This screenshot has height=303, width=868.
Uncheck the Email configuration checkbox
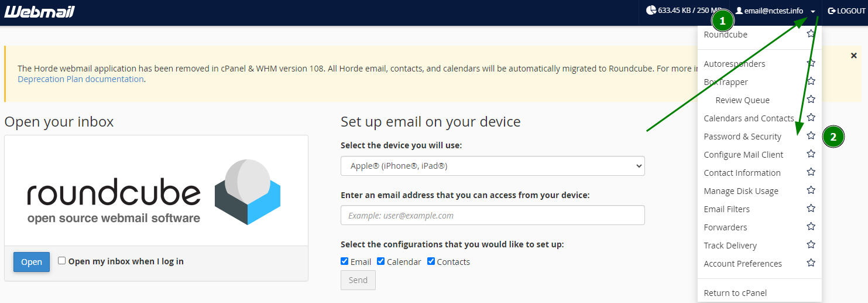click(345, 261)
